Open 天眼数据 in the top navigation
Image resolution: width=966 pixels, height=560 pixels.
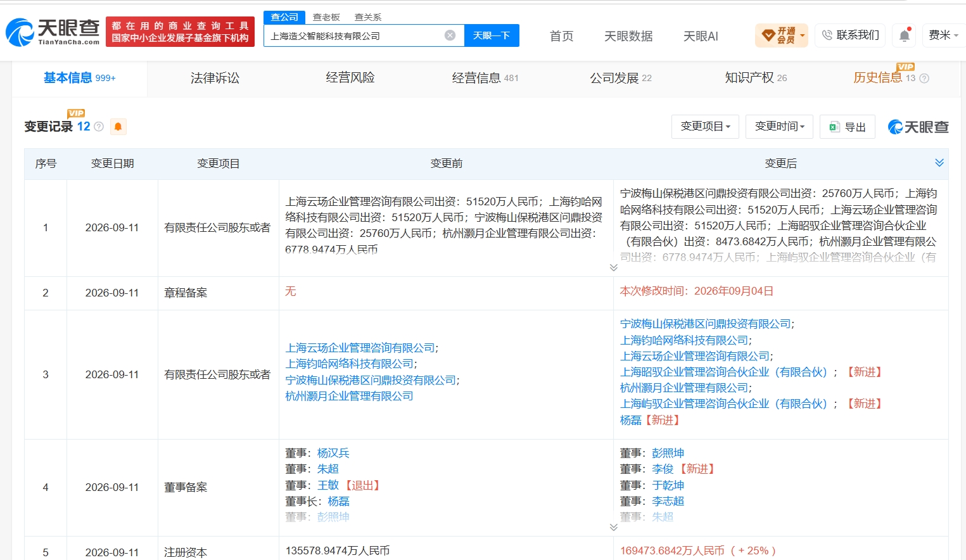point(628,36)
